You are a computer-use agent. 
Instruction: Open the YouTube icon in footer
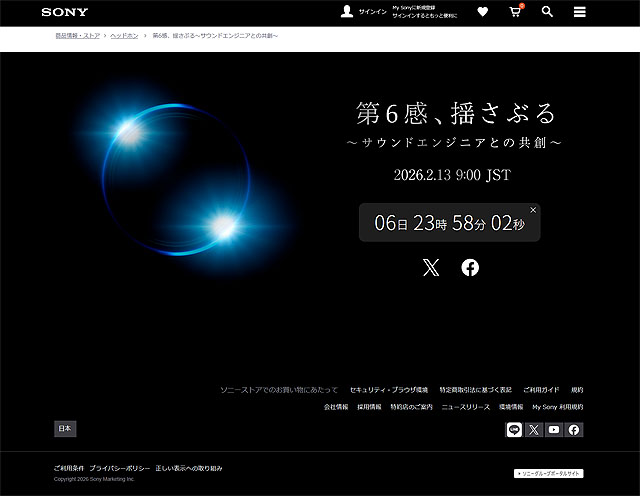click(554, 430)
